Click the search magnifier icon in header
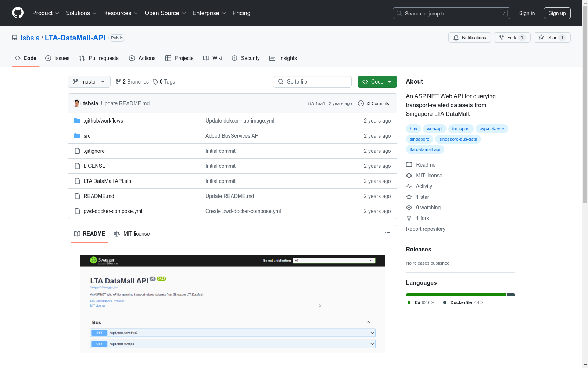 pos(399,13)
